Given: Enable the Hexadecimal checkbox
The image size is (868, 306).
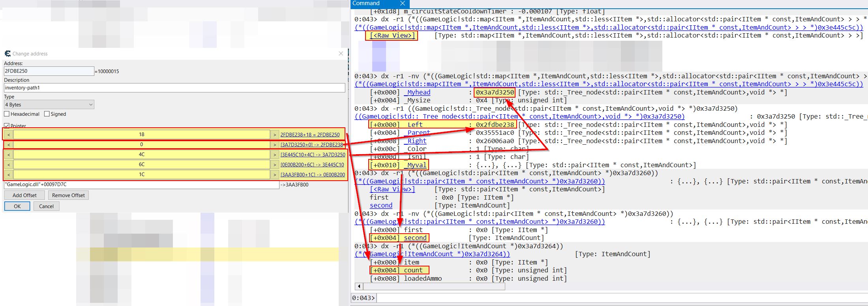Looking at the screenshot, I should click(x=7, y=114).
